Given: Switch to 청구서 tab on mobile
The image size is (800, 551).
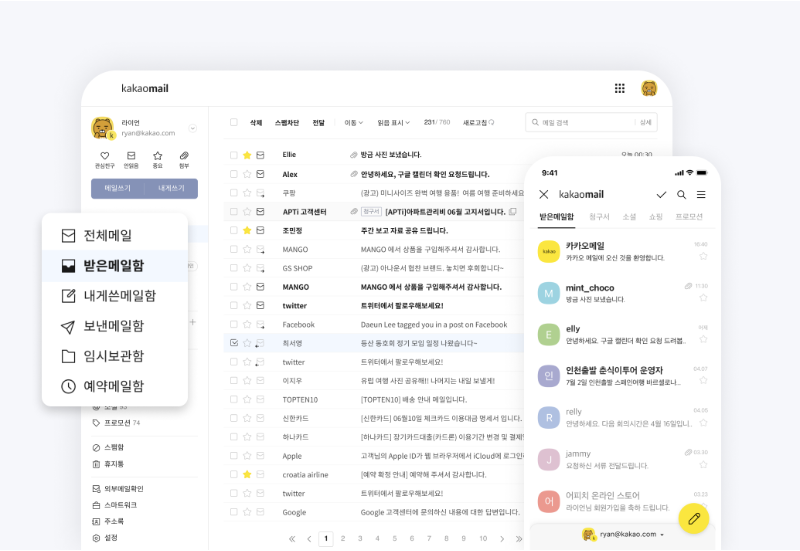Looking at the screenshot, I should 599,217.
